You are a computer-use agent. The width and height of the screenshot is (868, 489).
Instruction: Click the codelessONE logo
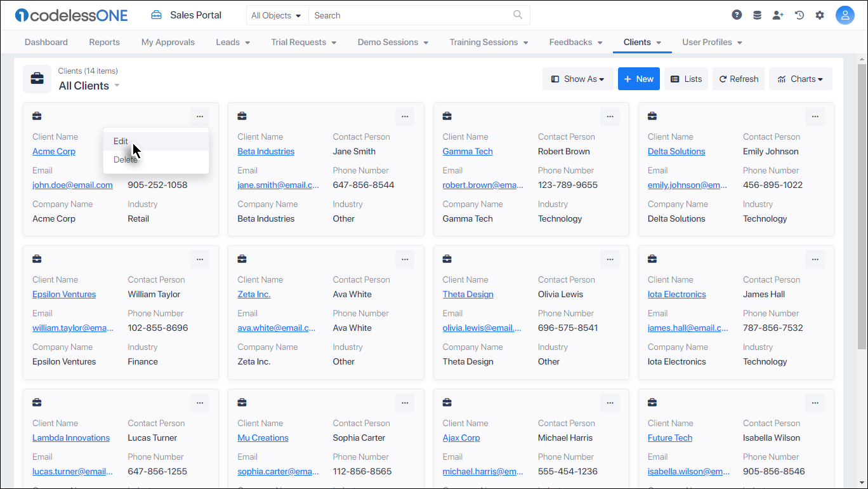click(x=66, y=15)
